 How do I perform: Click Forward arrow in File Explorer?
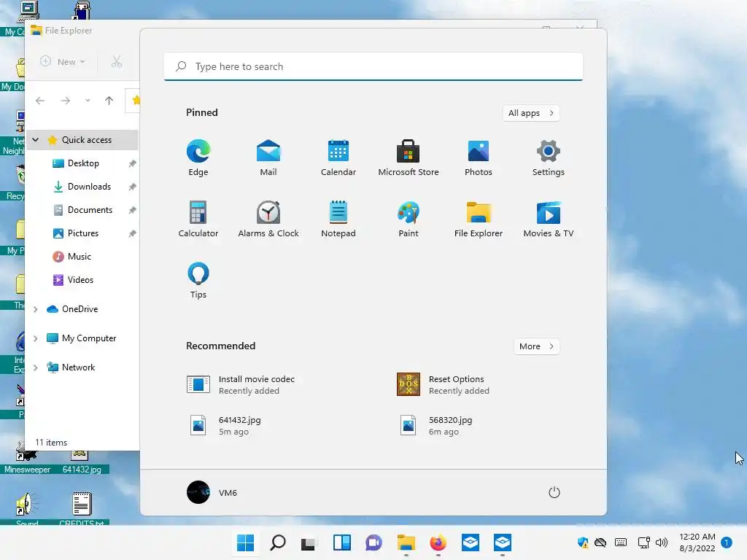click(66, 101)
